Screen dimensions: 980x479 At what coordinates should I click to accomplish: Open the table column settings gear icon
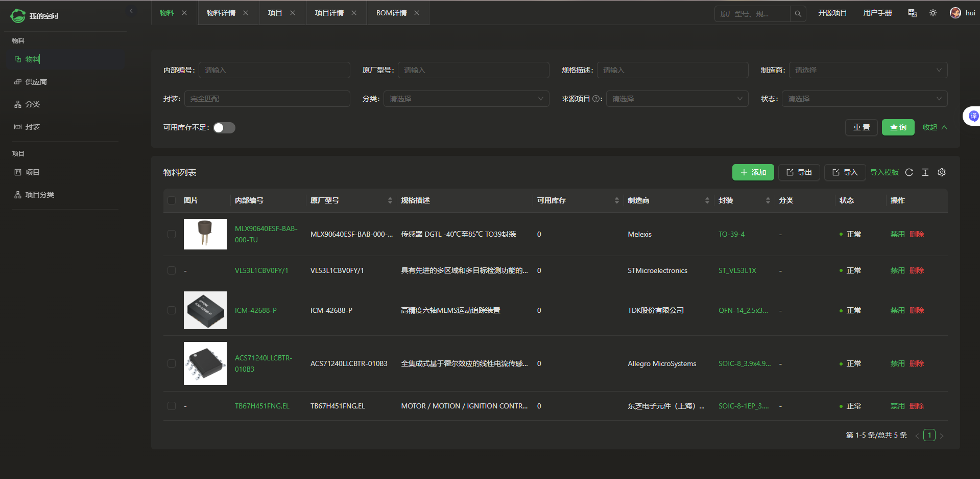click(942, 173)
